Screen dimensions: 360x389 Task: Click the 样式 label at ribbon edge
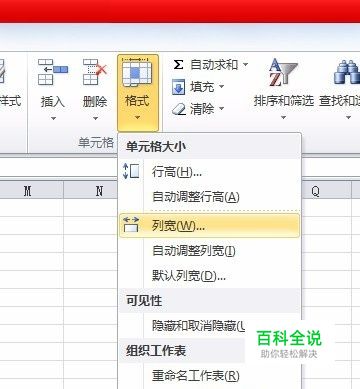point(10,101)
